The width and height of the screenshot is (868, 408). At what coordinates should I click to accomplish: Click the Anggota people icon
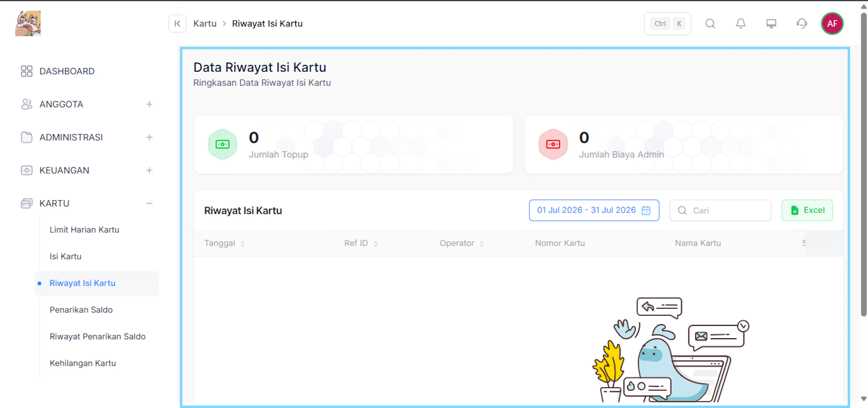[x=27, y=104]
